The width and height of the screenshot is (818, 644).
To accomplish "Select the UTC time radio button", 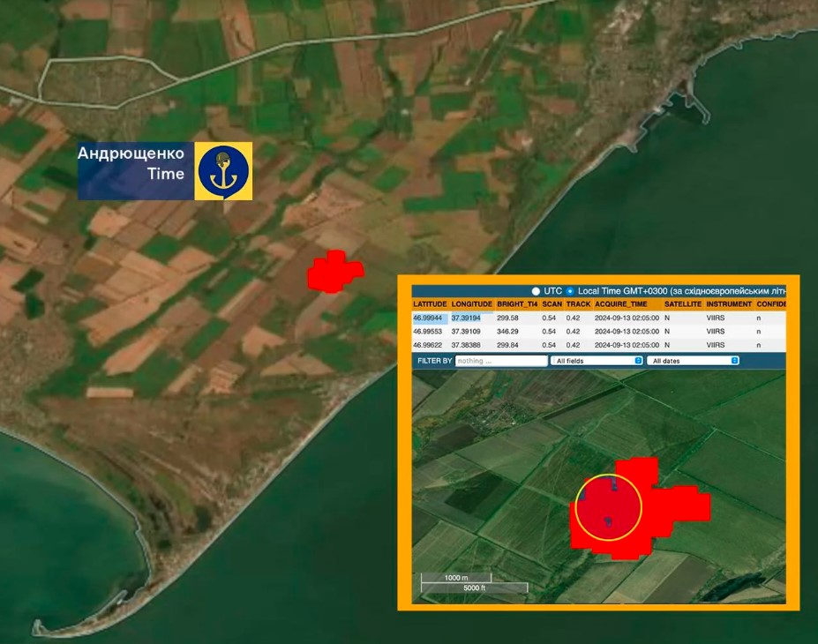I will point(536,291).
